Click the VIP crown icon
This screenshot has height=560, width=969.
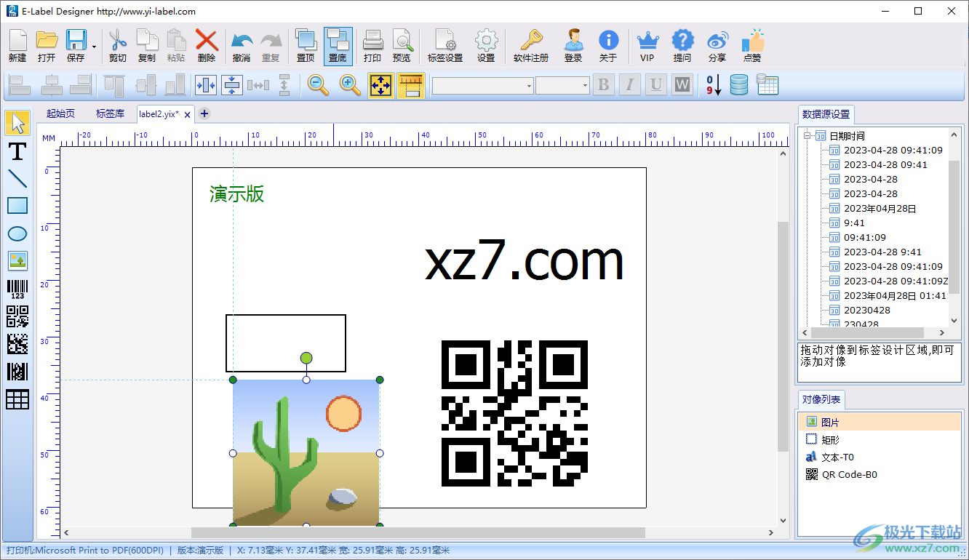tap(647, 46)
